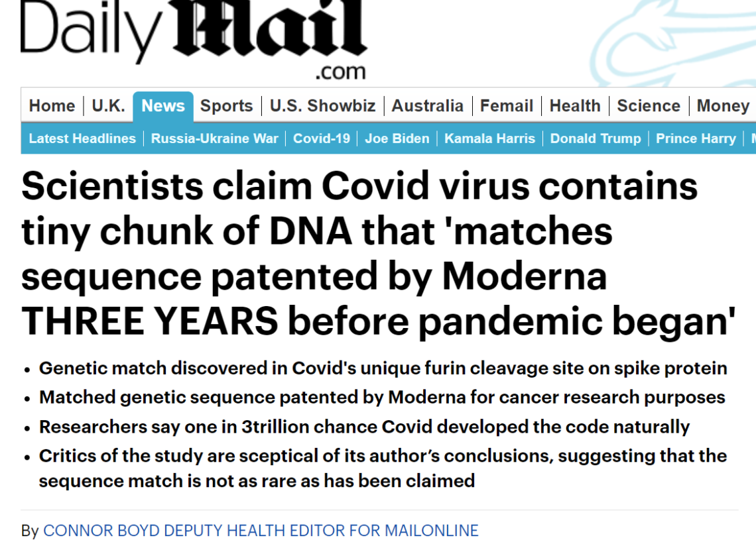Click the Daily Mail logo
Image resolution: width=756 pixels, height=540 pixels.
[x=194, y=38]
